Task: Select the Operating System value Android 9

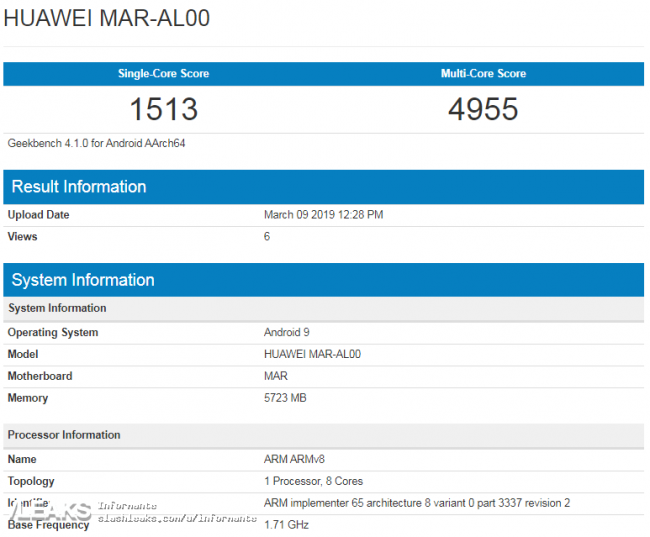Action: (286, 333)
